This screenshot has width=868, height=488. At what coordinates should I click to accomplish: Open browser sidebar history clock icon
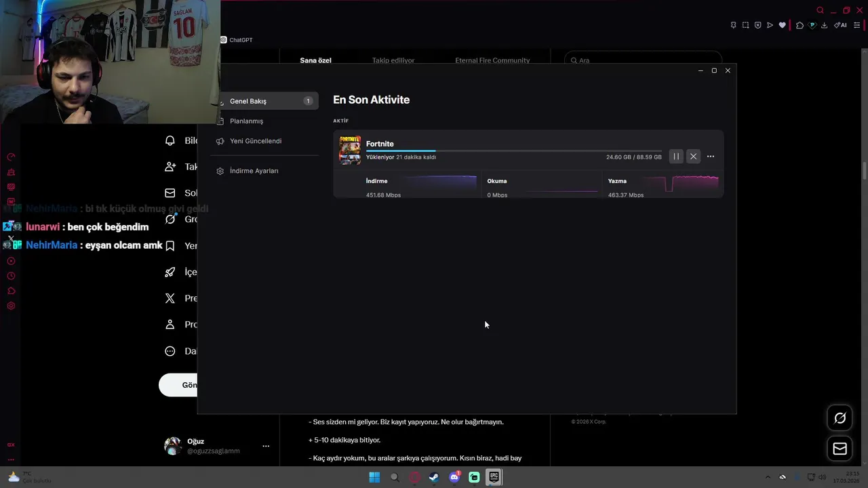(11, 276)
